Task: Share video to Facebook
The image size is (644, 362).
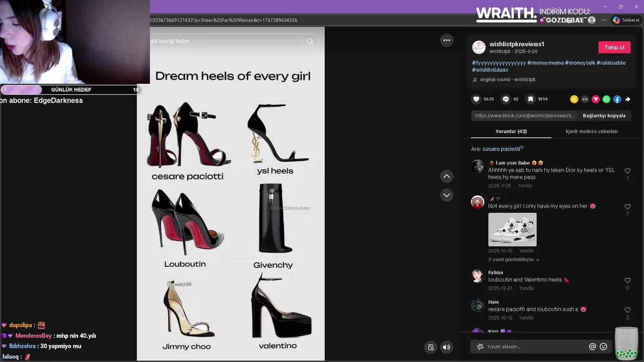Action: [x=617, y=100]
